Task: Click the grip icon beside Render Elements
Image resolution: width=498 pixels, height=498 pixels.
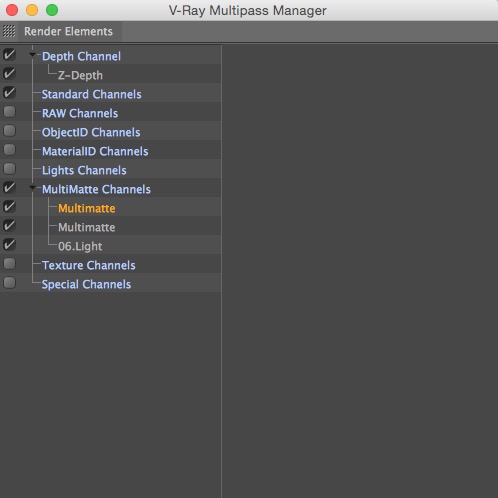Action: pyautogui.click(x=9, y=31)
